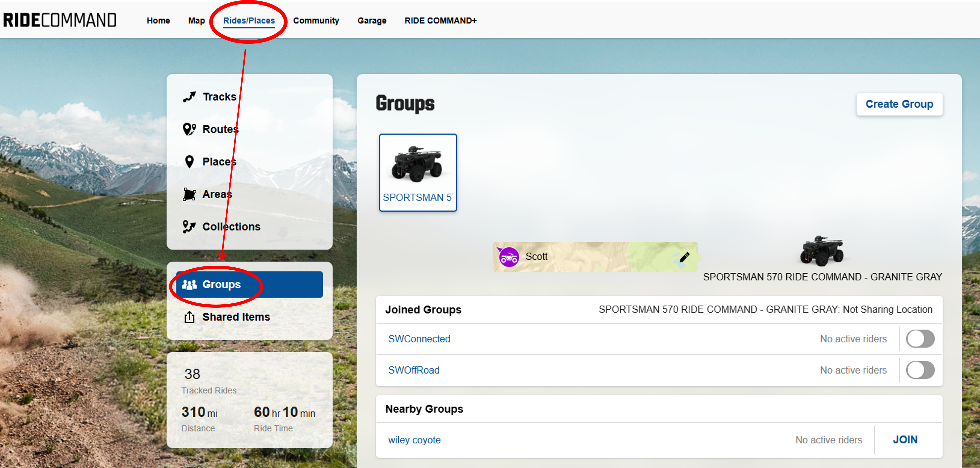980x468 pixels.
Task: Select Groups in the sidebar
Action: tap(249, 284)
